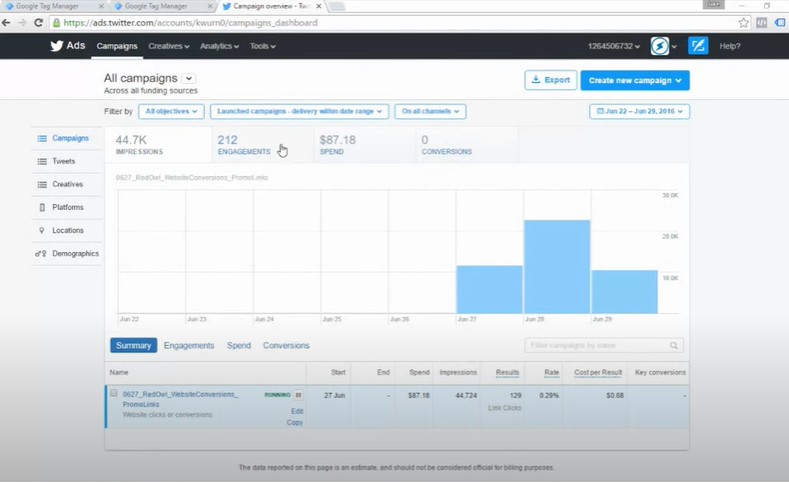Open the All objectives filter dropdown
This screenshot has height=482, width=789.
pyautogui.click(x=171, y=112)
